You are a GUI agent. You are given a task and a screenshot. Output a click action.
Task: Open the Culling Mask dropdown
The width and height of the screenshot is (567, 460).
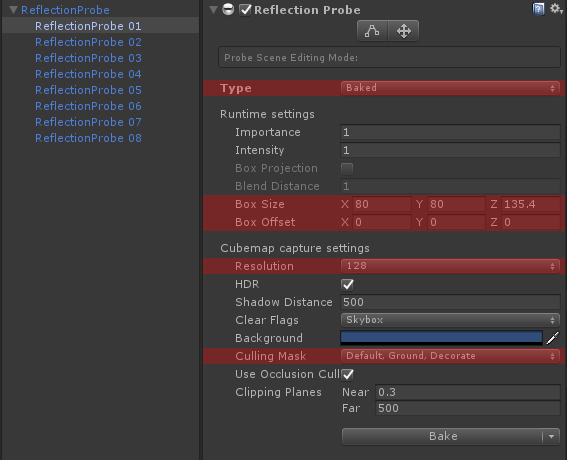(450, 356)
